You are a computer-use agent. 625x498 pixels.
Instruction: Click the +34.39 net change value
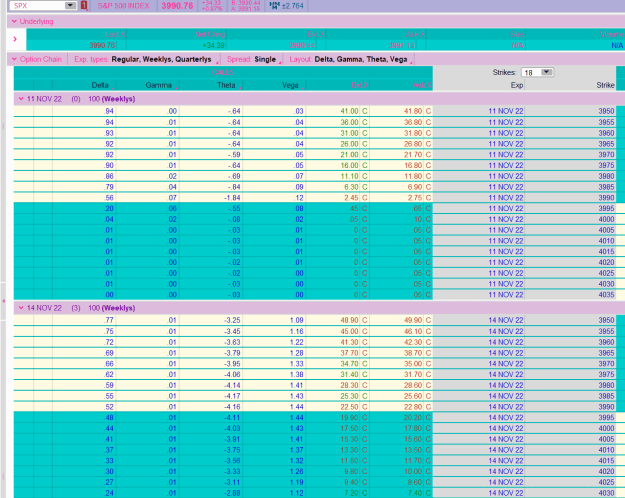(x=213, y=45)
